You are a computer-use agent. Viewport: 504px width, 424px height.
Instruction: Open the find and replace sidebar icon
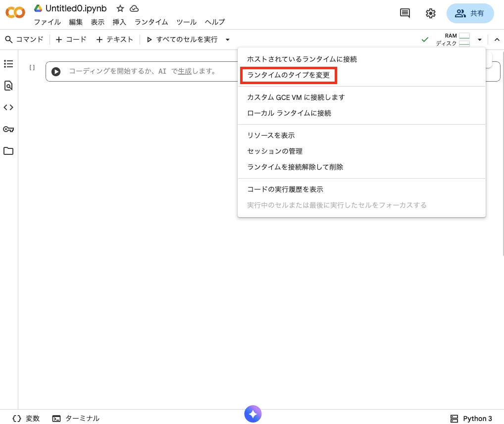coord(8,86)
